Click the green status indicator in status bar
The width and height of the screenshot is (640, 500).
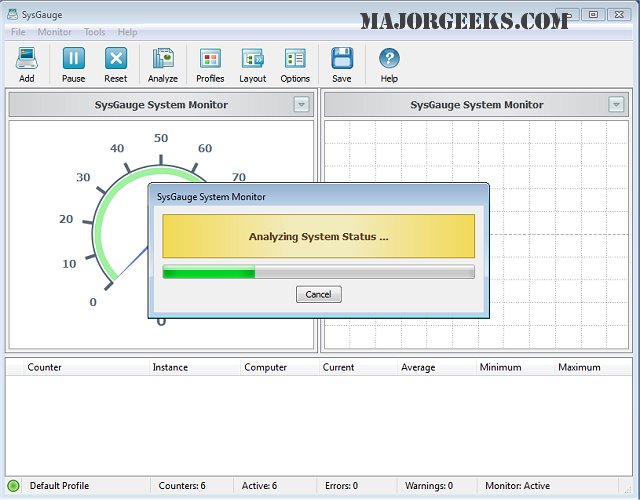pyautogui.click(x=13, y=486)
